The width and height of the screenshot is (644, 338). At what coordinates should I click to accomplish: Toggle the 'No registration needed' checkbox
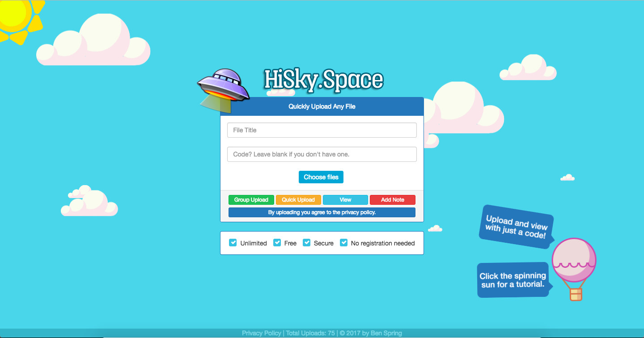click(343, 242)
